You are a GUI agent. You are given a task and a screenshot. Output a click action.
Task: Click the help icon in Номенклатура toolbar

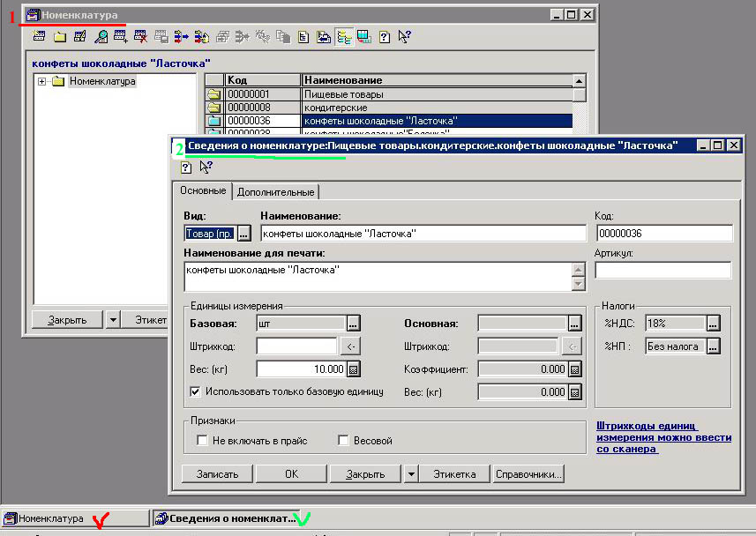pyautogui.click(x=385, y=37)
